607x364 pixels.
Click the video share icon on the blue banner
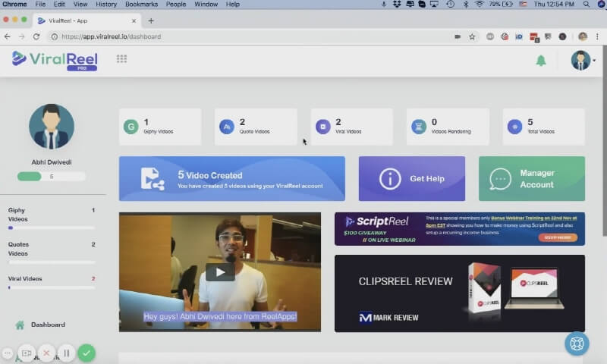coord(153,179)
